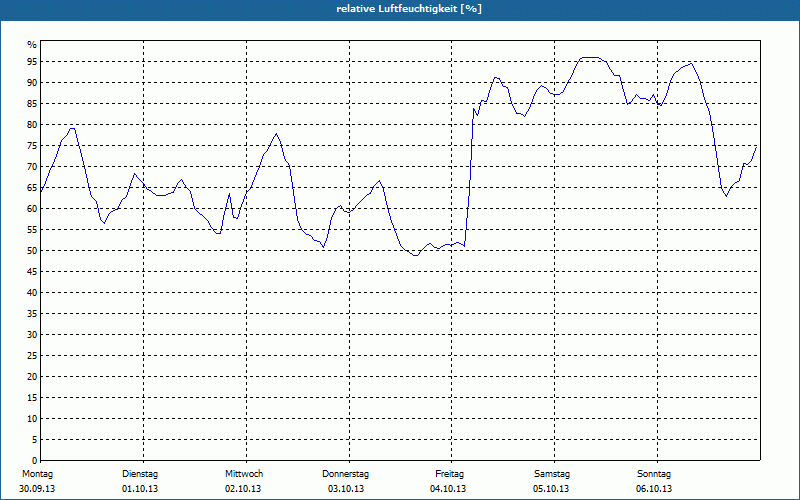Click the y-axis value 80
The image size is (800, 500).
[32, 124]
